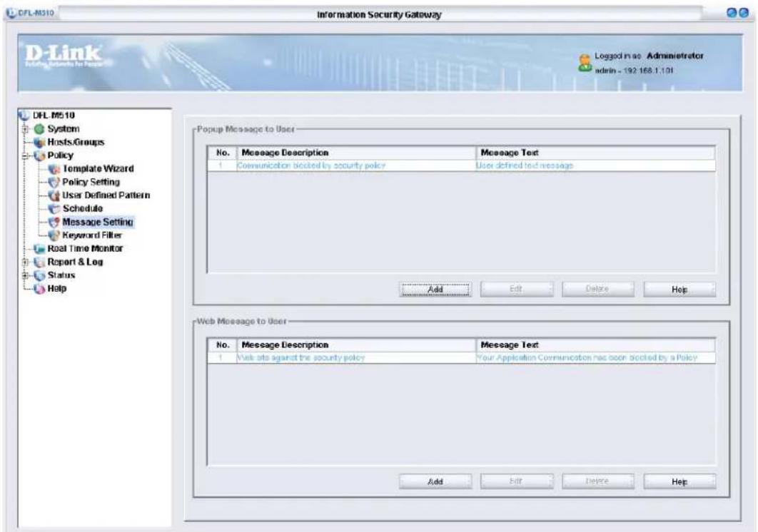The width and height of the screenshot is (758, 532).
Task: Click the second blue round title bar button
Action: (x=744, y=13)
